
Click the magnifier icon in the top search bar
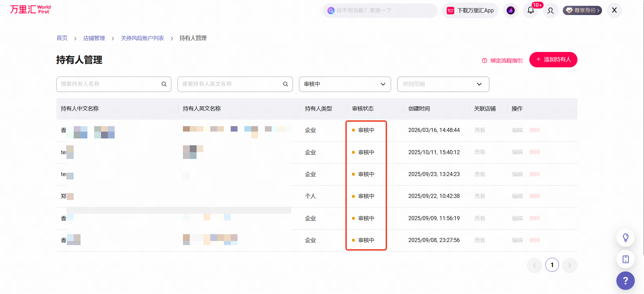coord(331,11)
